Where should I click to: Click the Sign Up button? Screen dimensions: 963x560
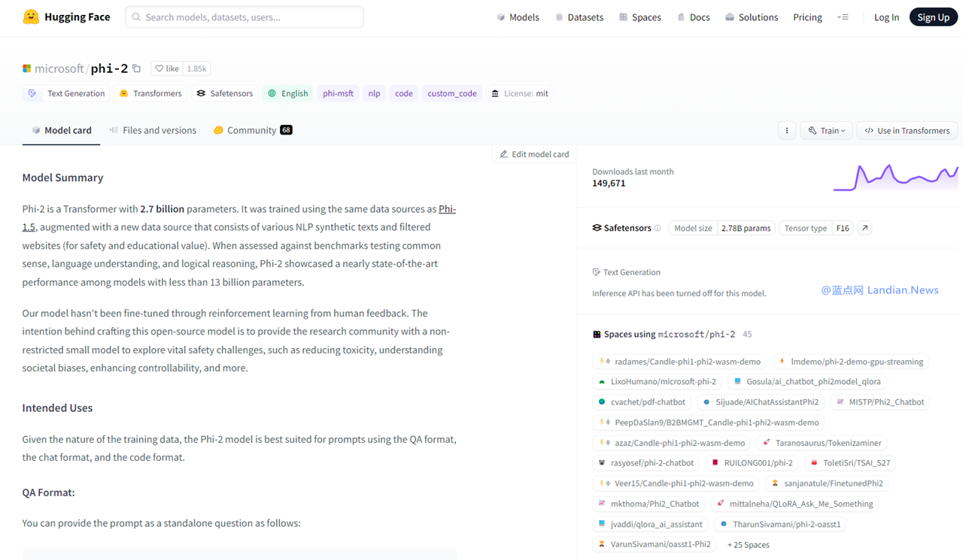933,17
